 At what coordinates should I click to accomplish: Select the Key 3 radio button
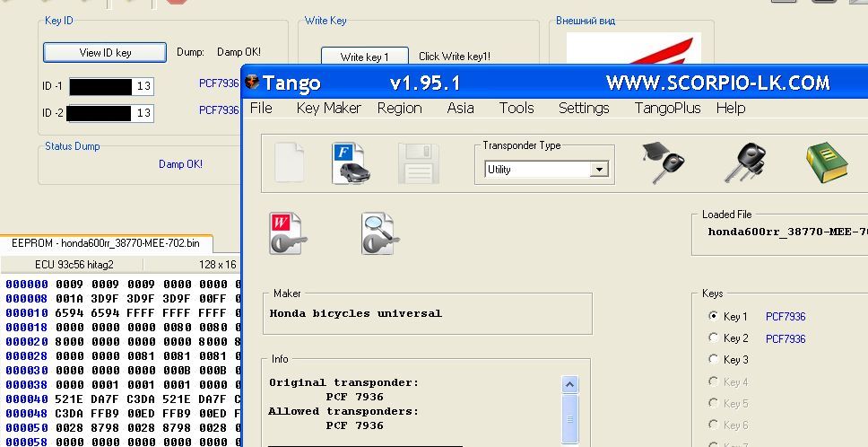click(x=713, y=359)
